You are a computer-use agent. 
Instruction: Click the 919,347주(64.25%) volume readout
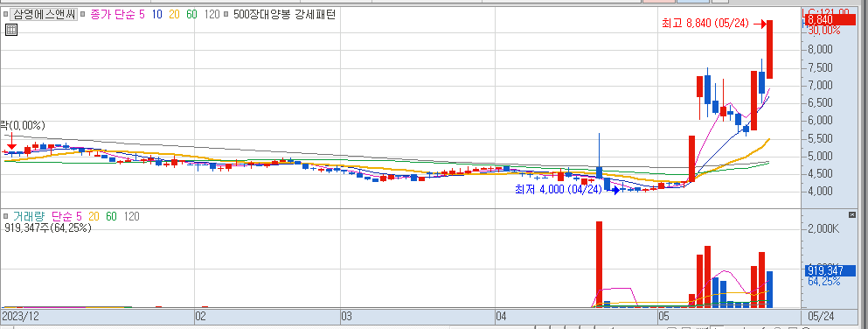pos(47,227)
